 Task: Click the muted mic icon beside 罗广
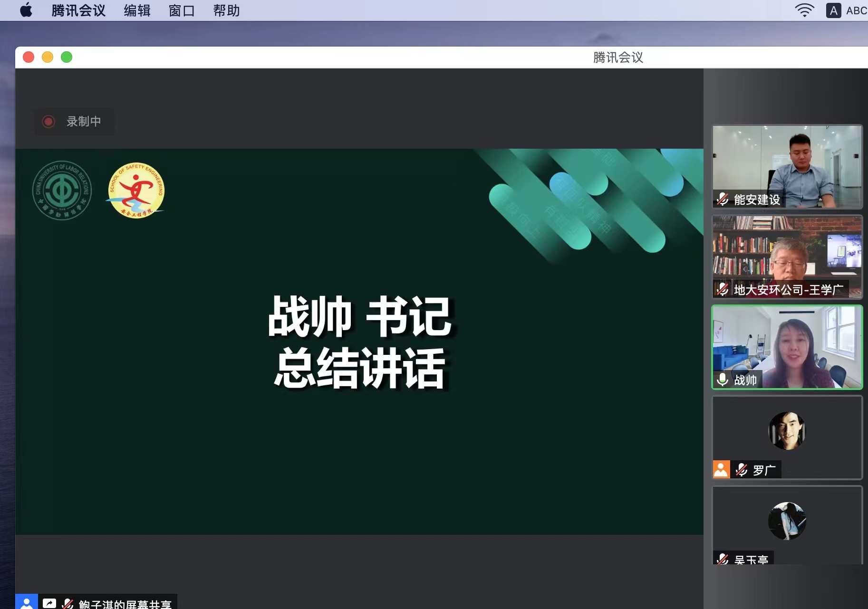pos(742,470)
